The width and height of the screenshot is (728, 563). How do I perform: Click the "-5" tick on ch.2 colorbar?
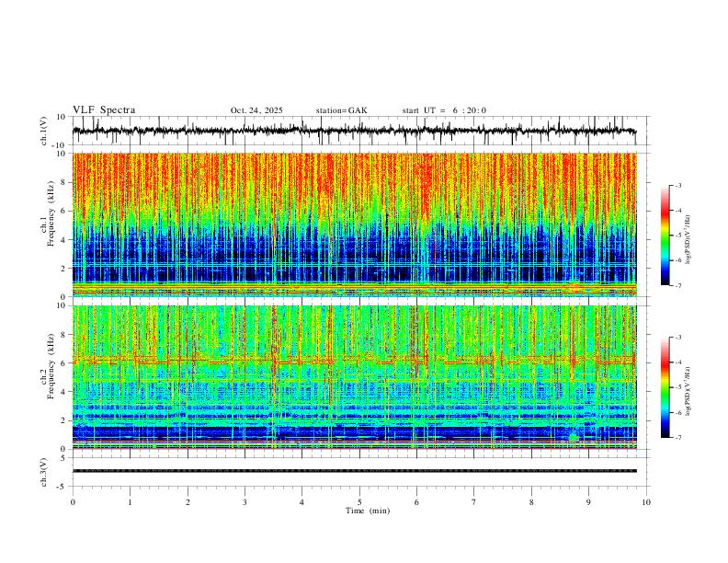tap(678, 387)
